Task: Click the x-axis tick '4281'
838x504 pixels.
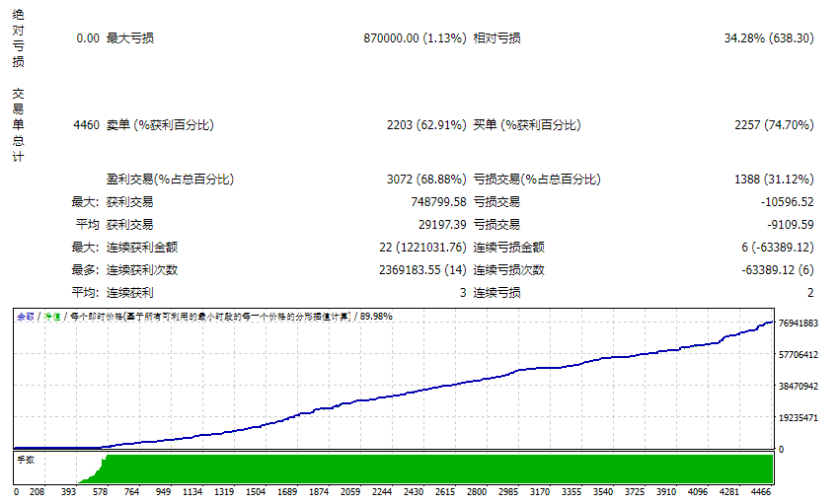Action: 729,492
